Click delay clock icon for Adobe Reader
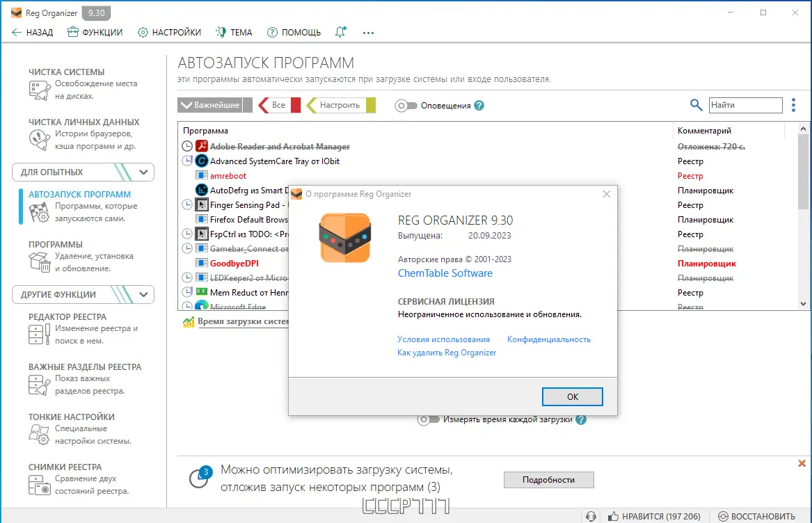 tap(187, 147)
